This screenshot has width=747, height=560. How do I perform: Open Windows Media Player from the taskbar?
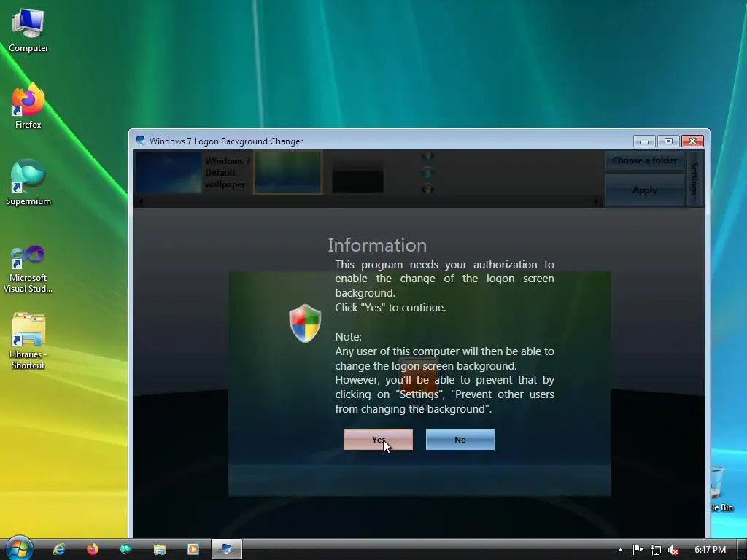tap(193, 550)
